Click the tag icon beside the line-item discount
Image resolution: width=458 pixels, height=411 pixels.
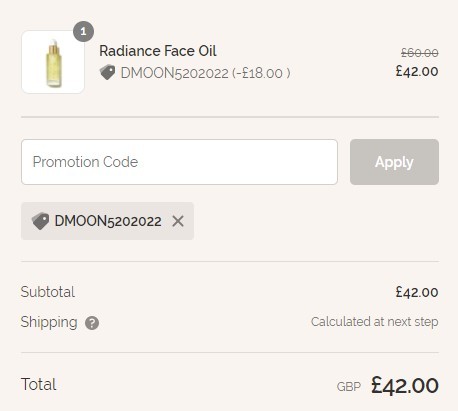(x=107, y=72)
